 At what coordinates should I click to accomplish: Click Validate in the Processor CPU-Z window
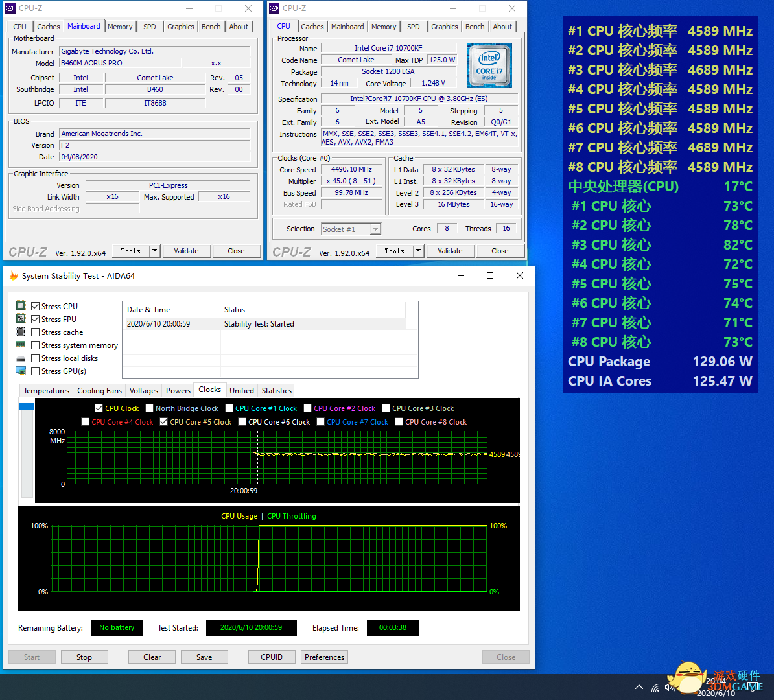(x=450, y=251)
